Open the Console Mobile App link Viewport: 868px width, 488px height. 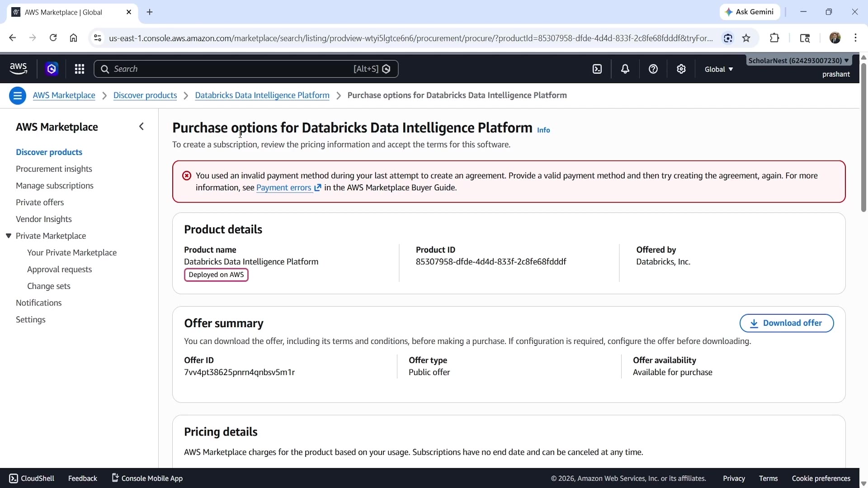[147, 479]
